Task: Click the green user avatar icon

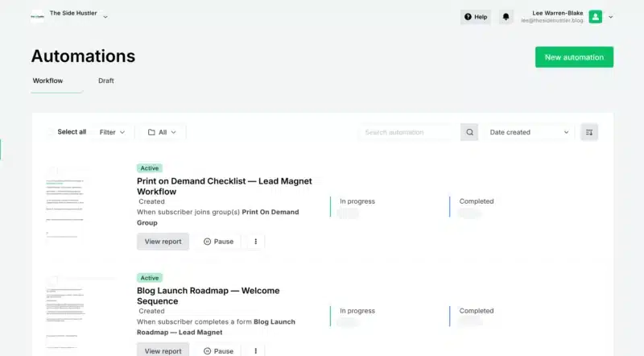Action: (596, 17)
